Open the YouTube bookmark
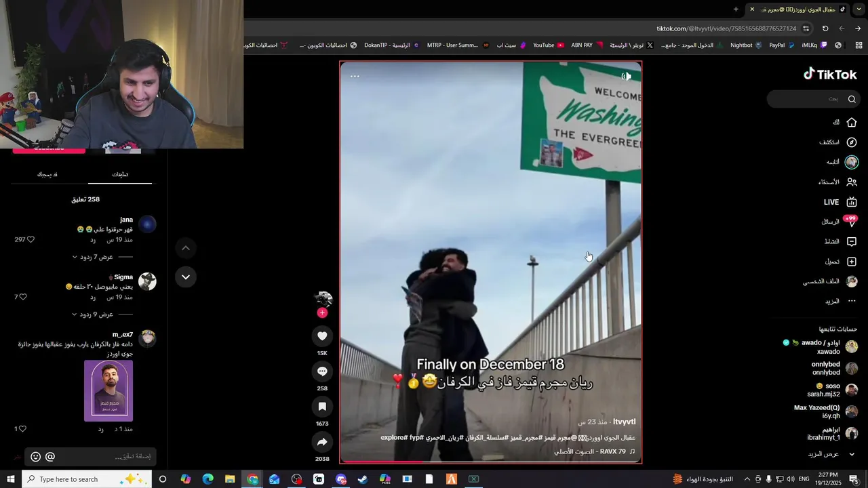This screenshot has height=488, width=868. (549, 45)
